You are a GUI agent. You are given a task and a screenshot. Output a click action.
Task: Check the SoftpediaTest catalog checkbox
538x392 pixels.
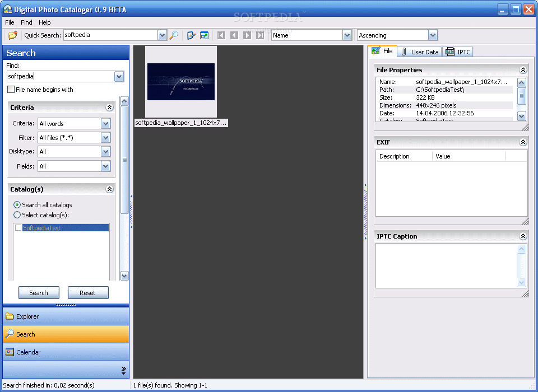(x=18, y=228)
